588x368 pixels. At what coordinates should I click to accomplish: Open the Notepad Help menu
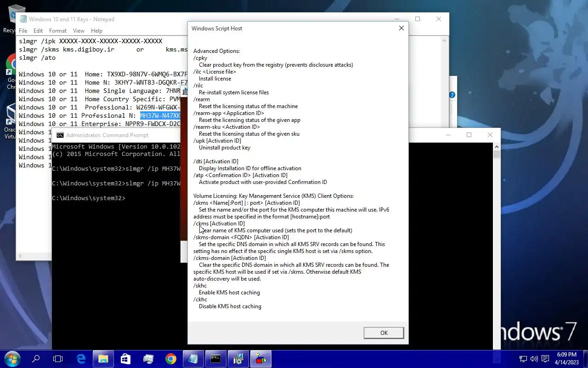pos(96,31)
